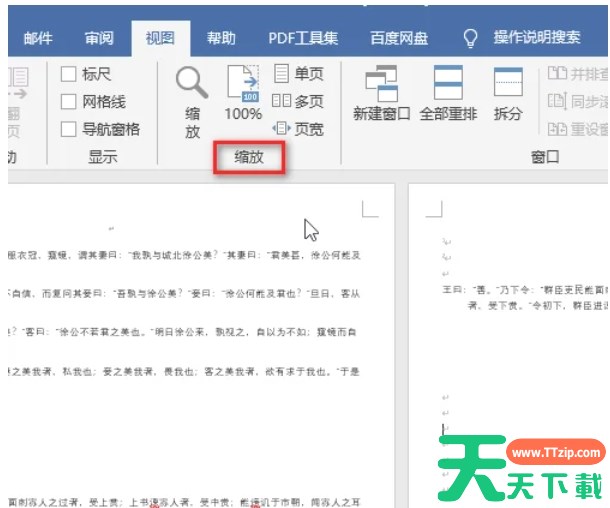The image size is (610, 508).
Task: Switch to PDF工具集 tab
Action: (x=303, y=38)
